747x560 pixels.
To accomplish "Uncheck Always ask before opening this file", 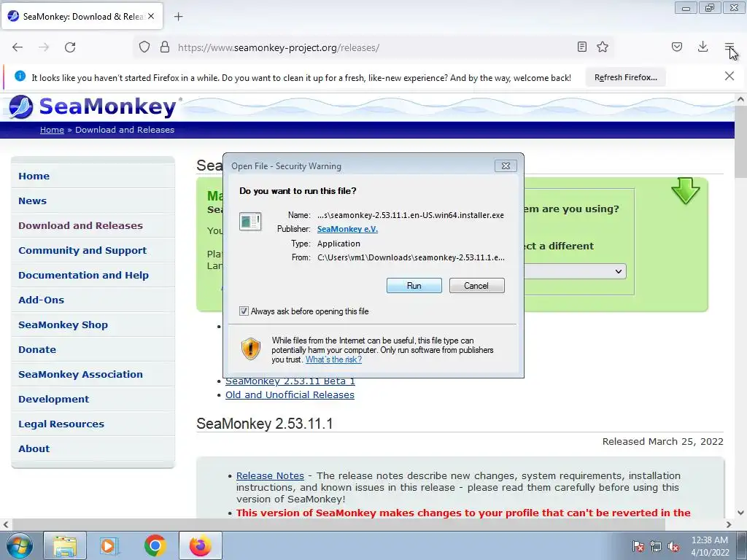I will pyautogui.click(x=244, y=311).
